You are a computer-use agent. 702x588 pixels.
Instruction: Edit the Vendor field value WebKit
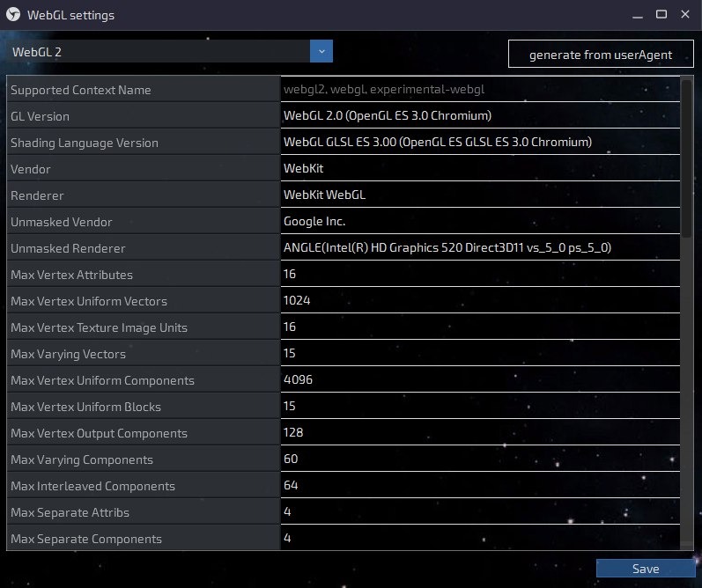tap(480, 168)
